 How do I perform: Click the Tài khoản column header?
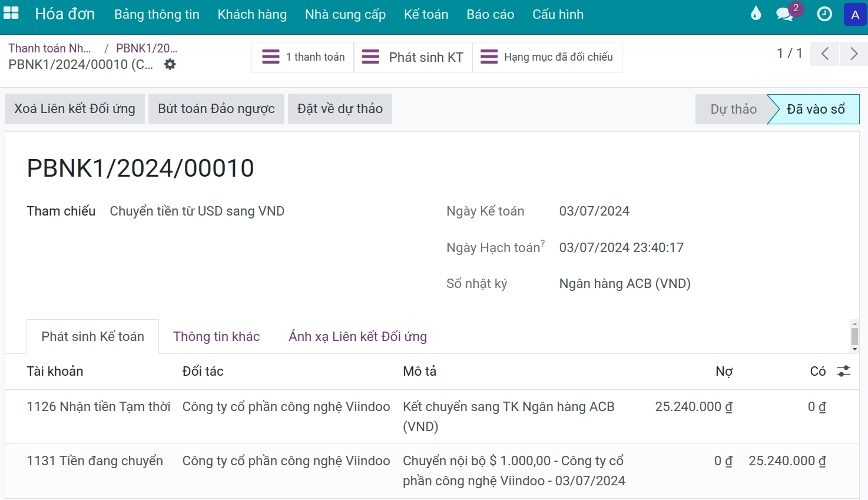click(55, 371)
